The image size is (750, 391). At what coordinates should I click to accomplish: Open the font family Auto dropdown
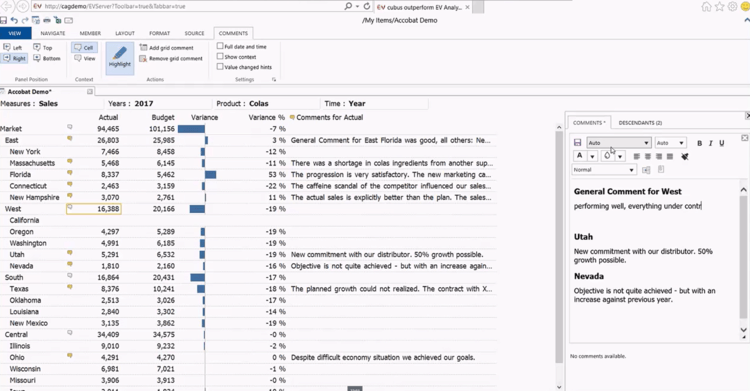(x=618, y=143)
